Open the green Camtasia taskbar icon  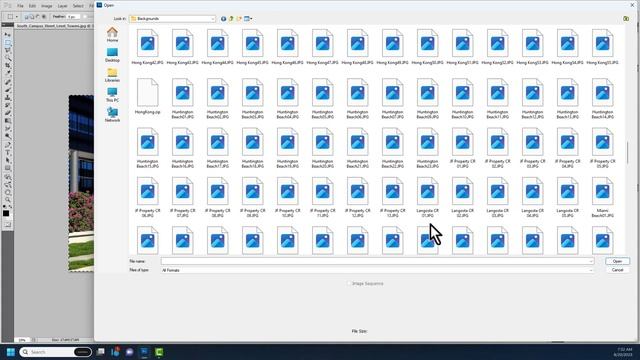(x=159, y=352)
